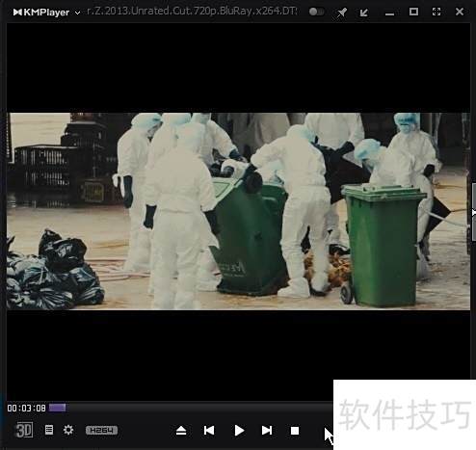Screen dimensions: 476x450
Task: Toggle the 3D mode button
Action: coord(24,430)
